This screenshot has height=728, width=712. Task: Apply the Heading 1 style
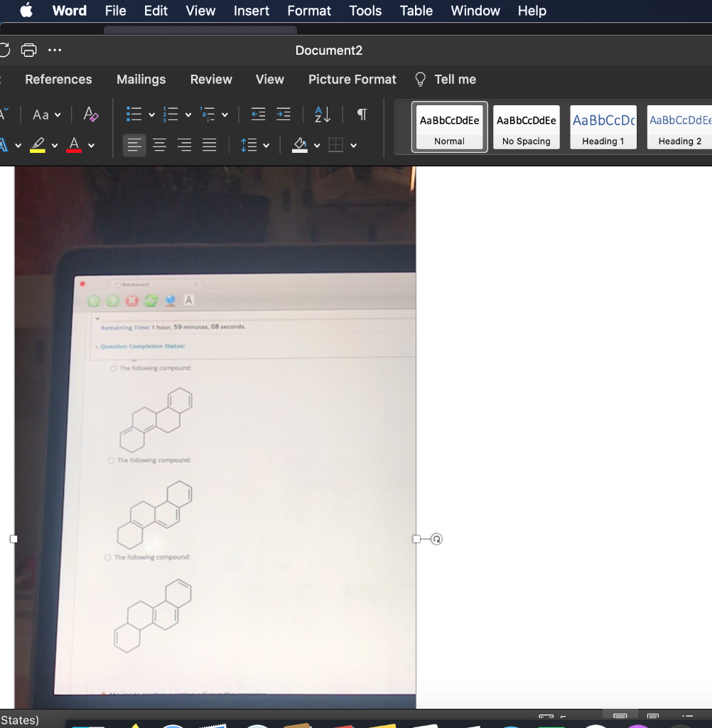pos(603,127)
